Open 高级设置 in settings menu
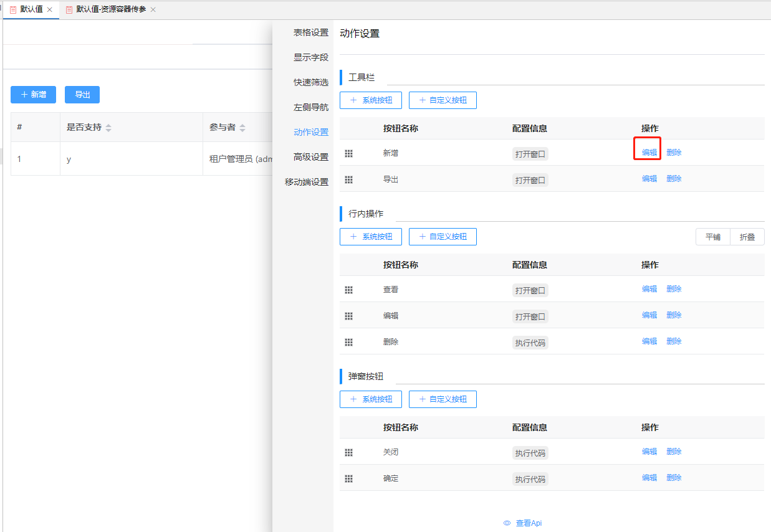This screenshot has height=532, width=771. [x=310, y=157]
